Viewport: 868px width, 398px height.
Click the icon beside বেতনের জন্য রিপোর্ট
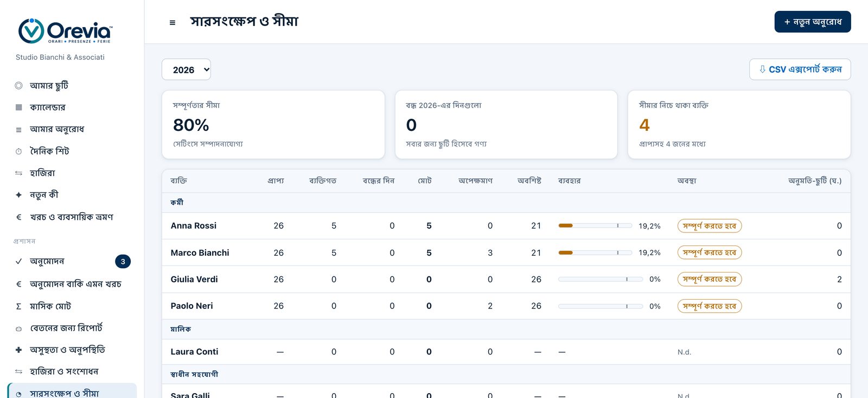pos(18,328)
